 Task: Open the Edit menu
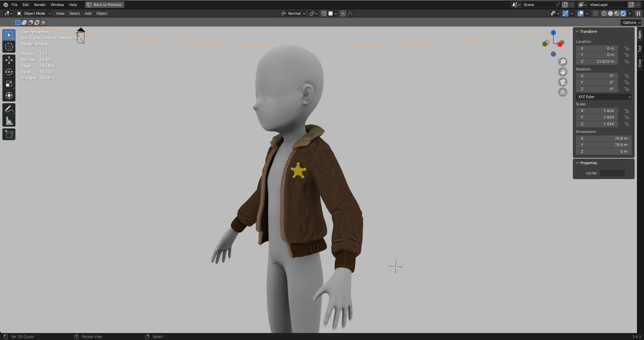click(x=26, y=5)
